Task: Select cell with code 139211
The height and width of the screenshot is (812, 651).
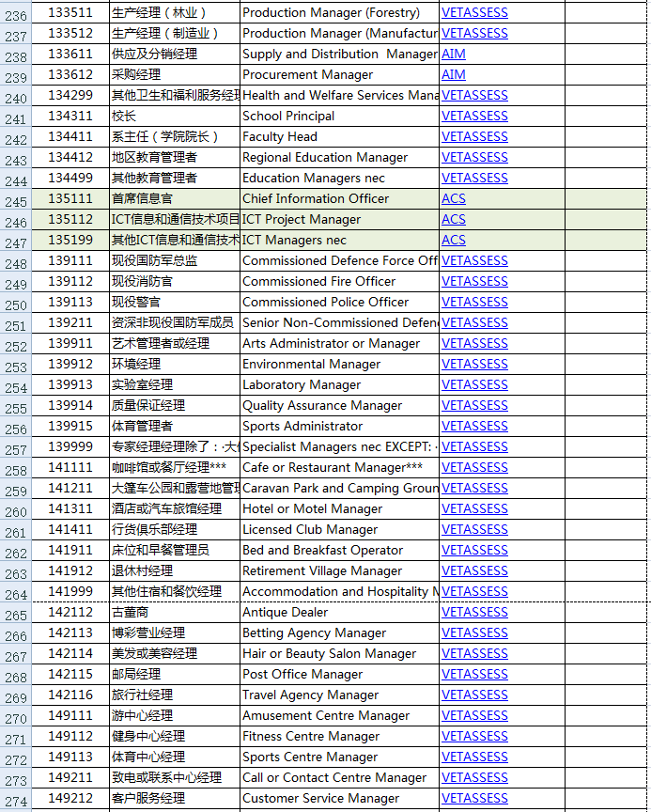Action: pos(70,322)
